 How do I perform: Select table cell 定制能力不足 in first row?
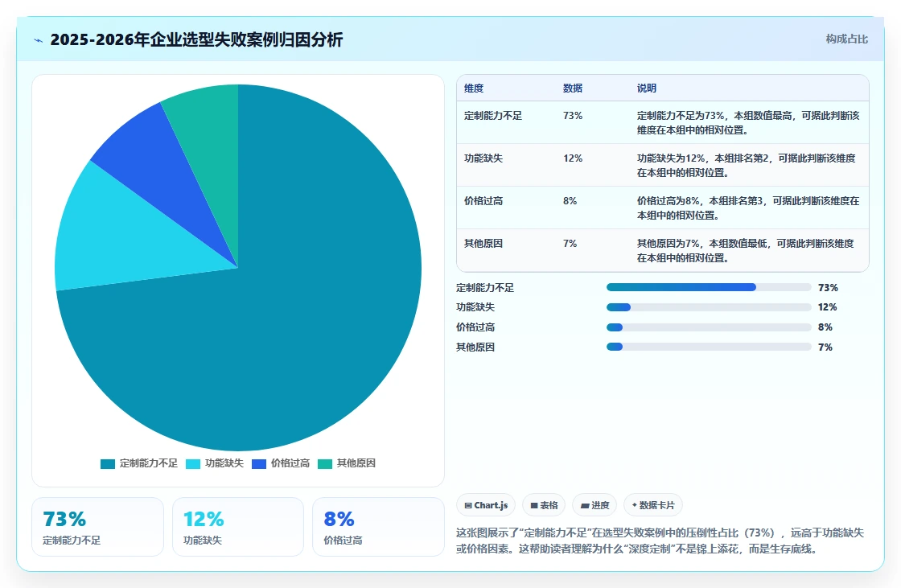pyautogui.click(x=493, y=116)
